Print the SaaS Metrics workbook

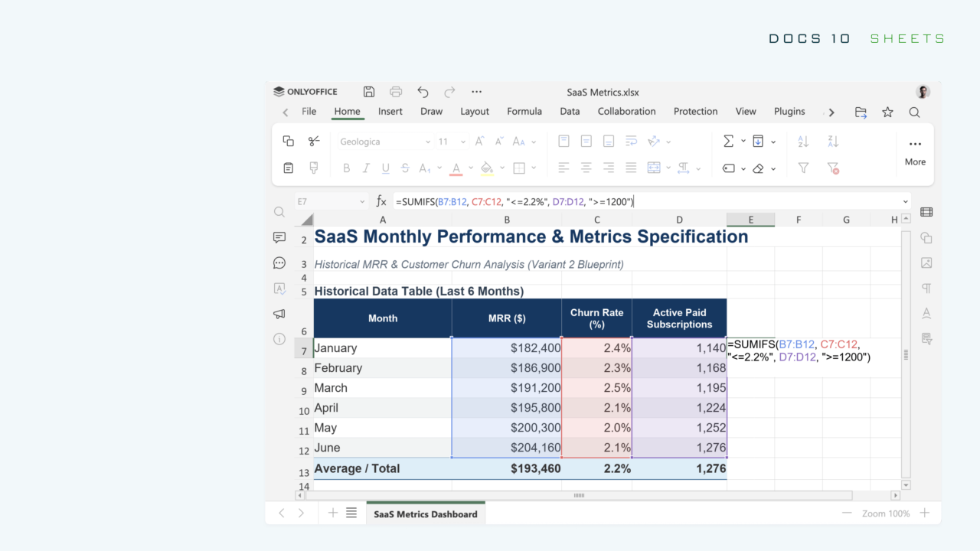[x=396, y=92]
